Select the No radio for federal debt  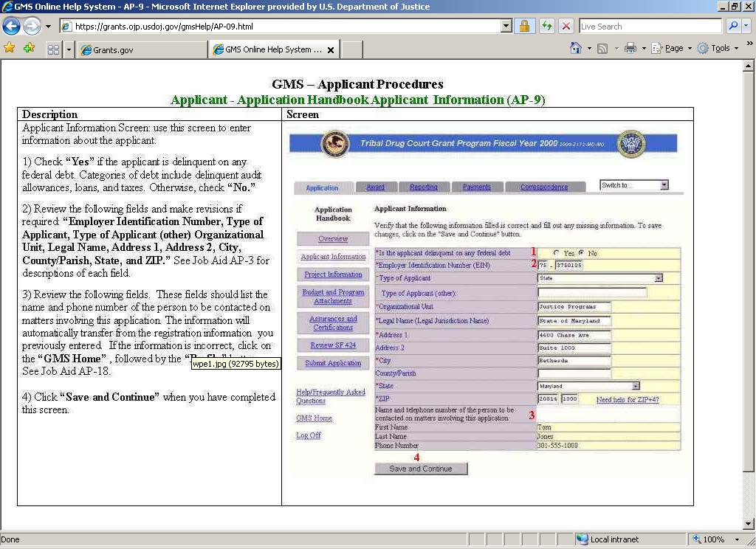point(582,253)
